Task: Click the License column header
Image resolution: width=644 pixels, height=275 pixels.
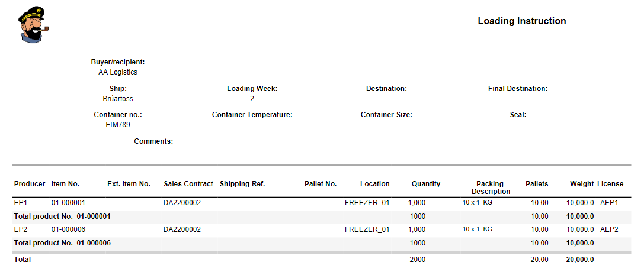Action: [x=610, y=184]
